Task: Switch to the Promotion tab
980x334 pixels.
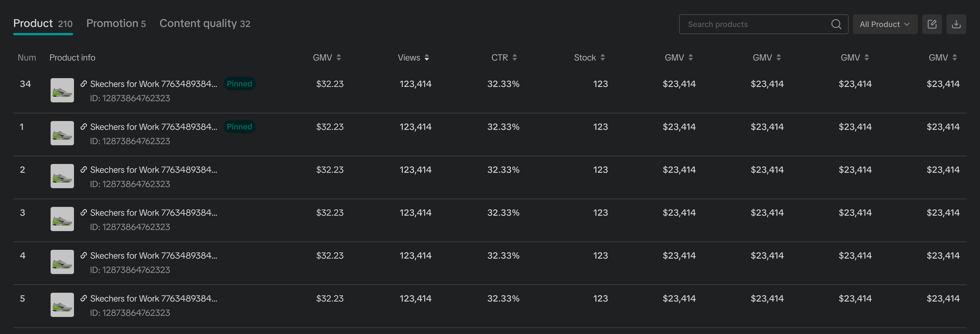Action: pos(116,24)
